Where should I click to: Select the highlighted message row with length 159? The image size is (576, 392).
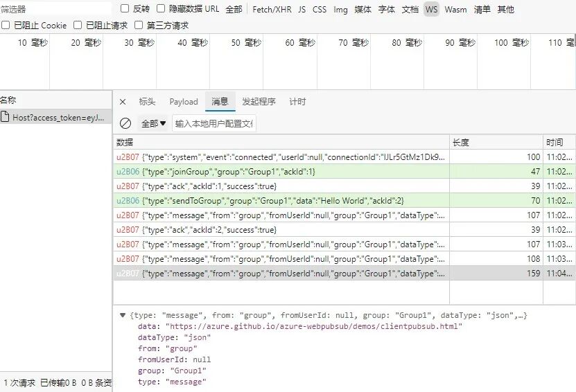coord(344,274)
